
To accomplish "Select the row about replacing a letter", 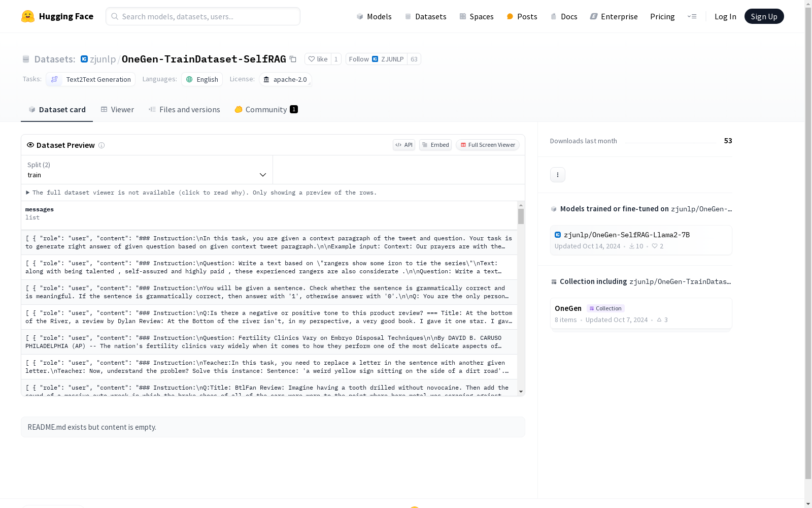I will tap(269, 367).
